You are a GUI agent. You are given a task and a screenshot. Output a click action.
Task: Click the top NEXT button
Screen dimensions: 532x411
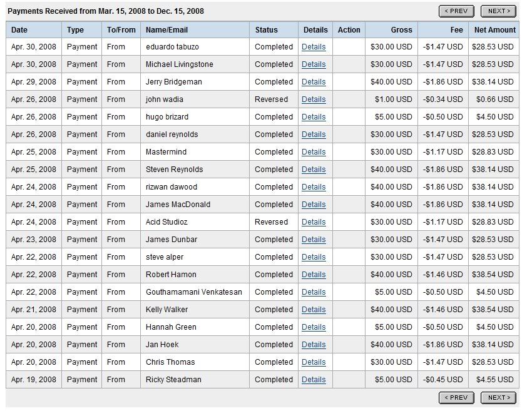tap(498, 11)
